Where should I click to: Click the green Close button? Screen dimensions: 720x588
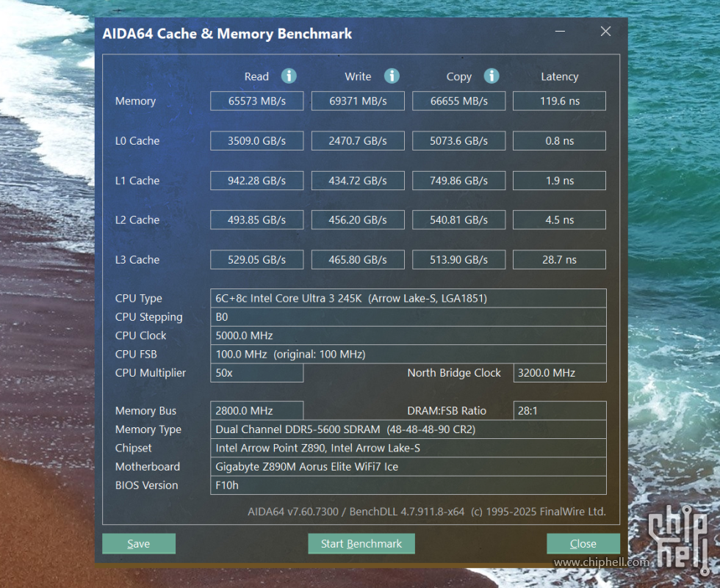pos(583,543)
